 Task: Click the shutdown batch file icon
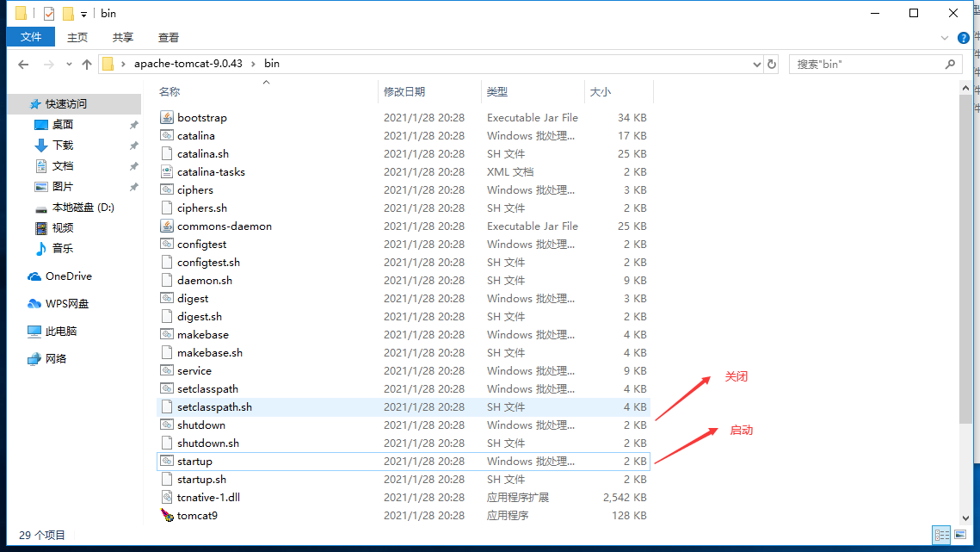[x=167, y=425]
